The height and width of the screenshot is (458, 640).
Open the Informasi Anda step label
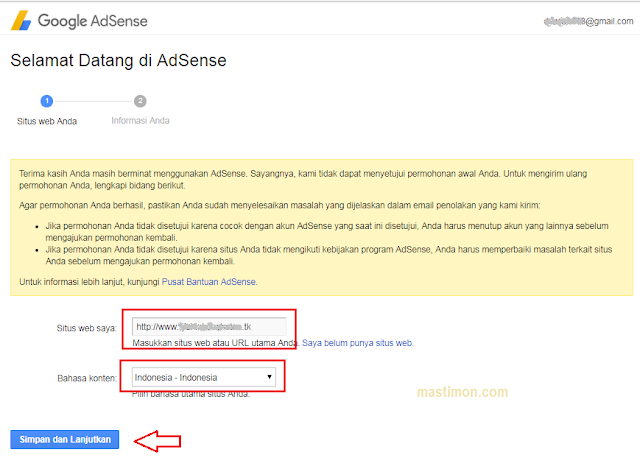(x=140, y=120)
